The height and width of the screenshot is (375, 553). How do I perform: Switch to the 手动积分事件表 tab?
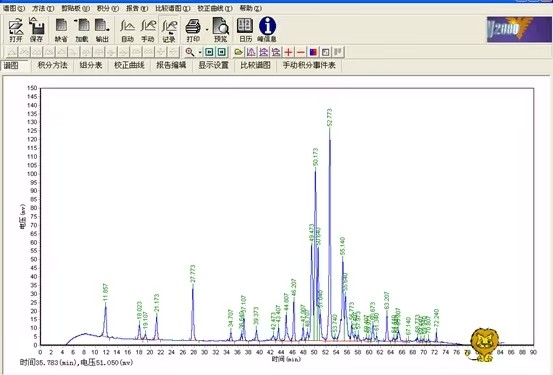(309, 65)
